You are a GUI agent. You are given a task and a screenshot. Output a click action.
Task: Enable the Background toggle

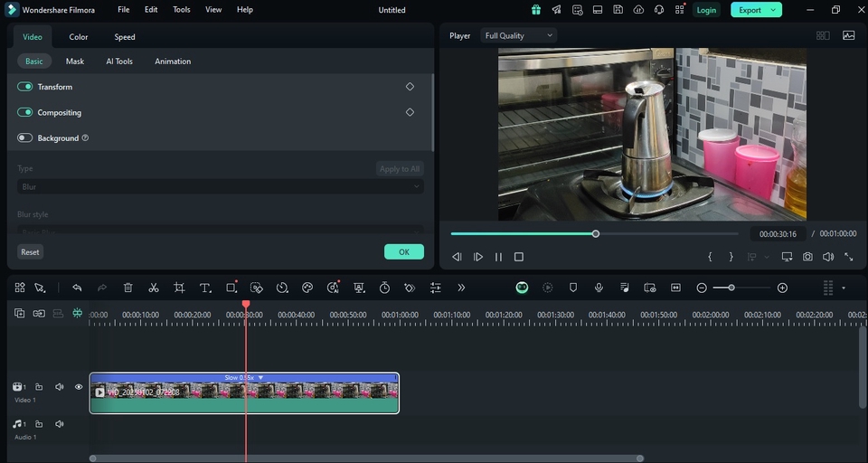point(25,138)
